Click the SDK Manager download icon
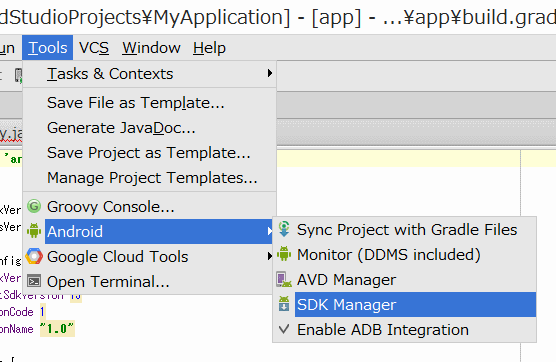 tap(284, 304)
